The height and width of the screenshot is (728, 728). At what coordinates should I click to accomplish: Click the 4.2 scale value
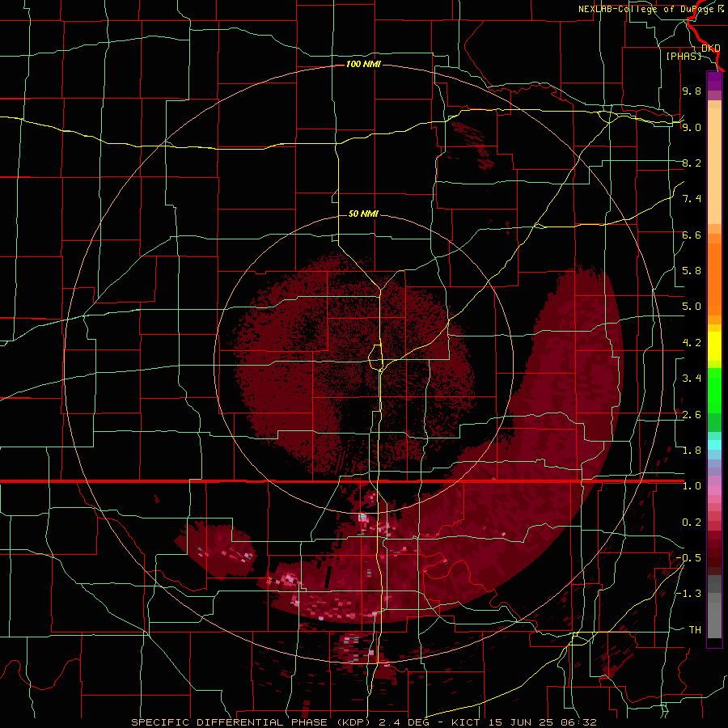click(x=692, y=343)
